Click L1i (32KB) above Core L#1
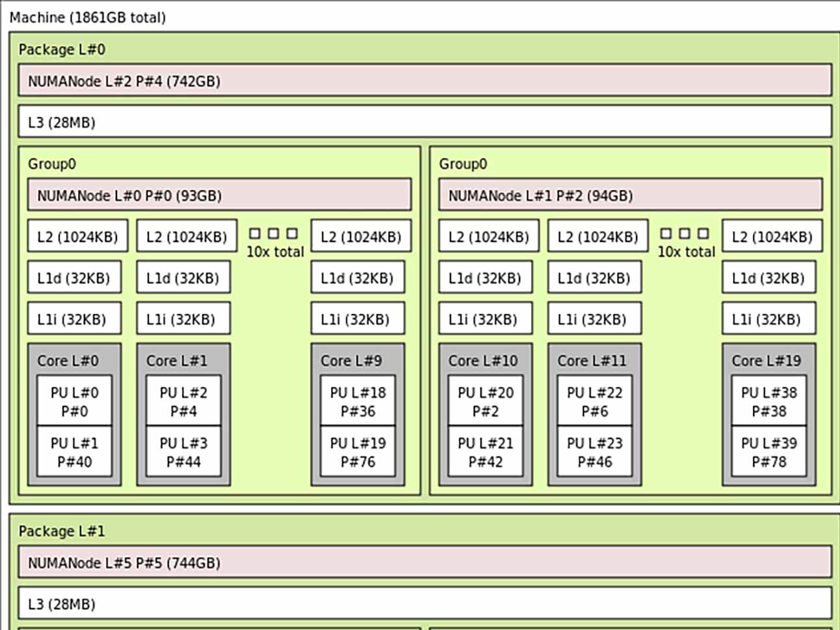This screenshot has height=630, width=840. [x=183, y=319]
